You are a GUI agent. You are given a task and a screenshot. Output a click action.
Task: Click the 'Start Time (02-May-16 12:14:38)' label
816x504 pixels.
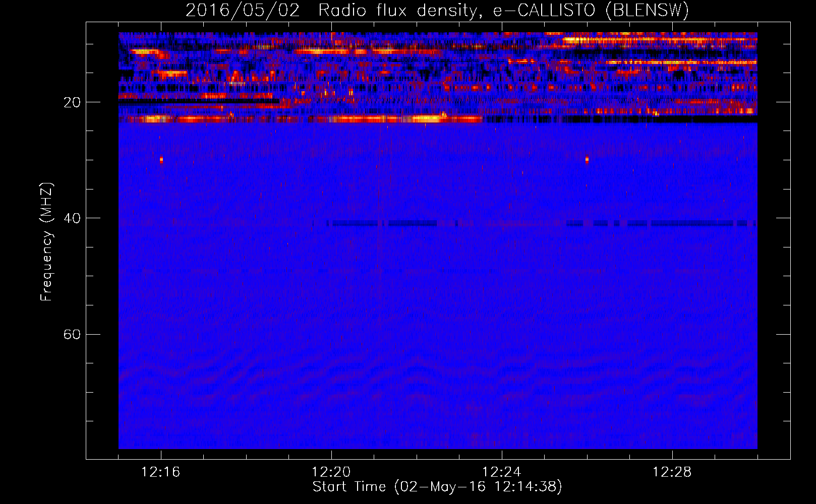click(x=437, y=487)
